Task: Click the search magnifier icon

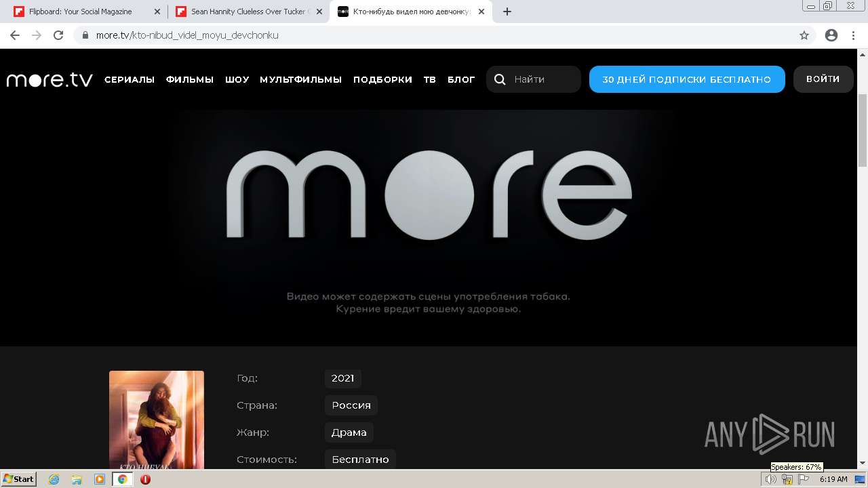Action: (x=500, y=79)
